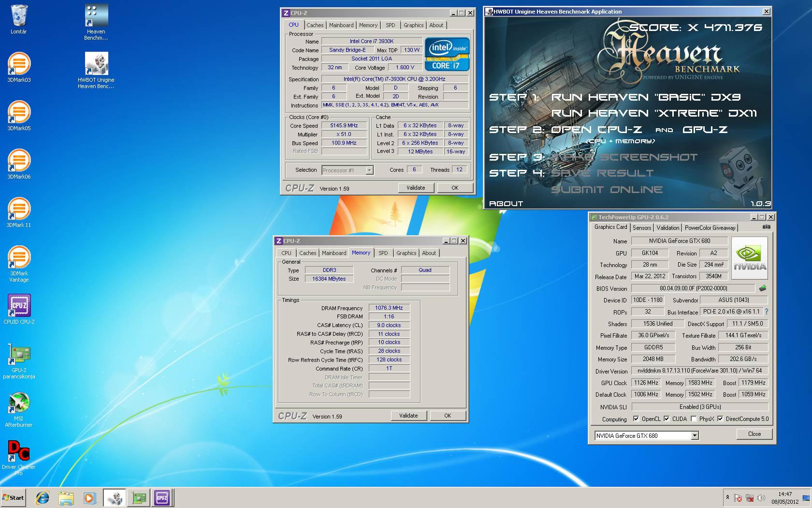Click the volume speaker tray icon
This screenshot has height=508, width=812.
click(761, 497)
